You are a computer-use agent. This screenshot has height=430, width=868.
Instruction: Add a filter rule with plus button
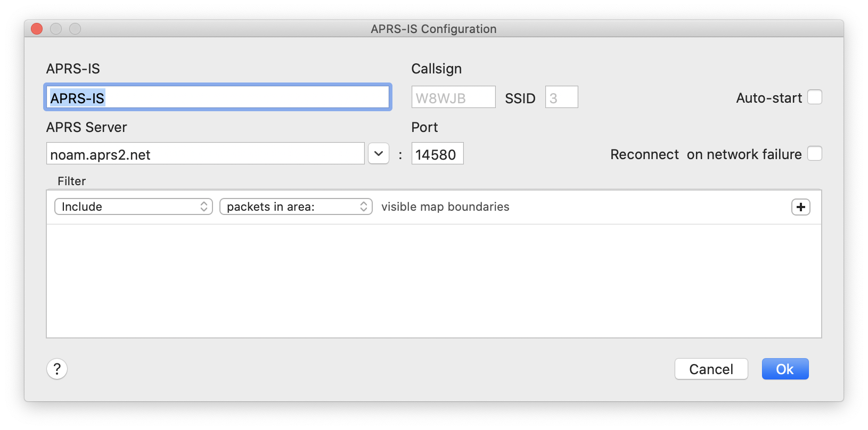pos(800,207)
